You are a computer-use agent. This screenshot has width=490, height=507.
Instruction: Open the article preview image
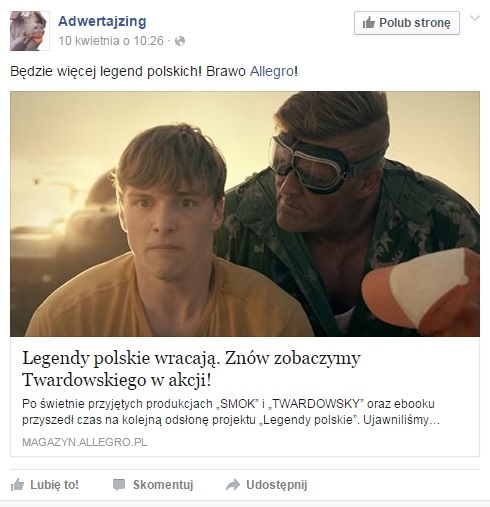click(x=245, y=214)
